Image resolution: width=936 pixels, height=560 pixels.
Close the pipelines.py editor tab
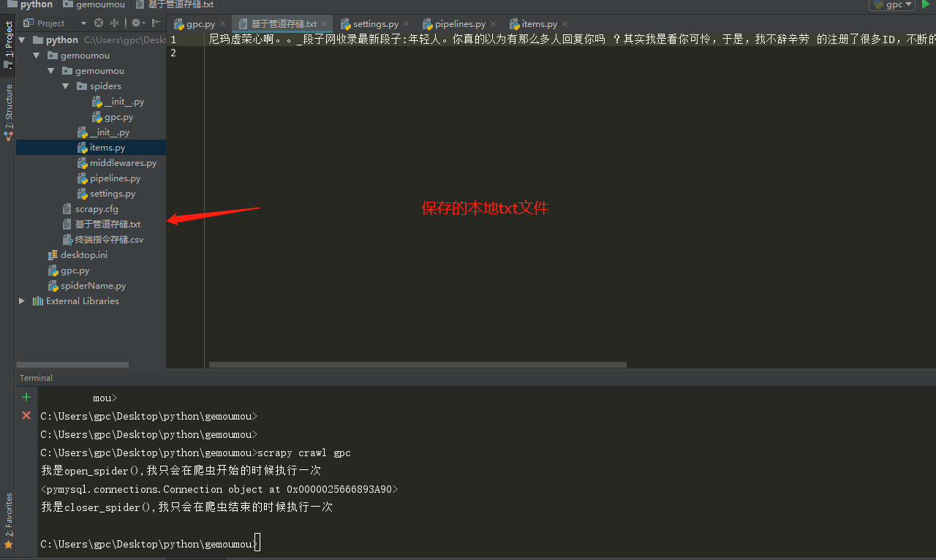click(x=494, y=24)
